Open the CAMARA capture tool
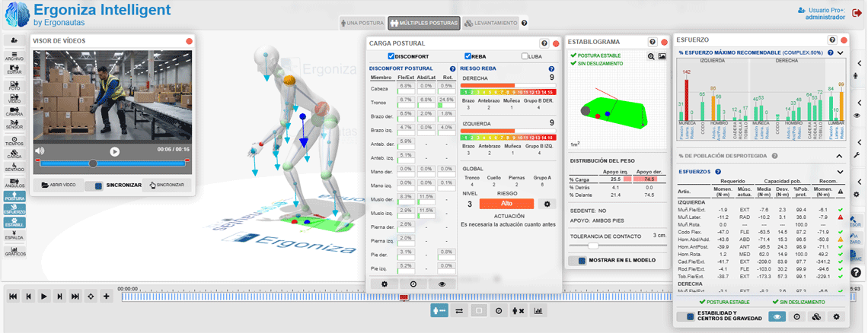This screenshot has width=868, height=333. click(x=14, y=112)
